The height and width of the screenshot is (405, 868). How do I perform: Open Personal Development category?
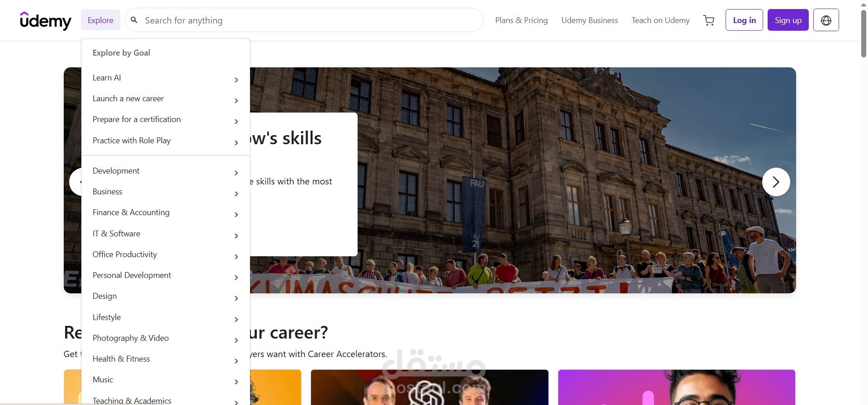(x=165, y=275)
